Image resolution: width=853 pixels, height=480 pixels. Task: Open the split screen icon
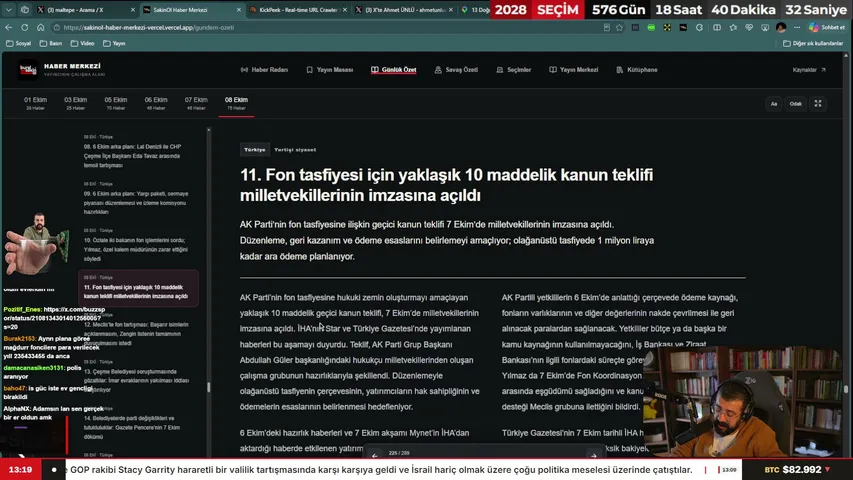(717, 27)
